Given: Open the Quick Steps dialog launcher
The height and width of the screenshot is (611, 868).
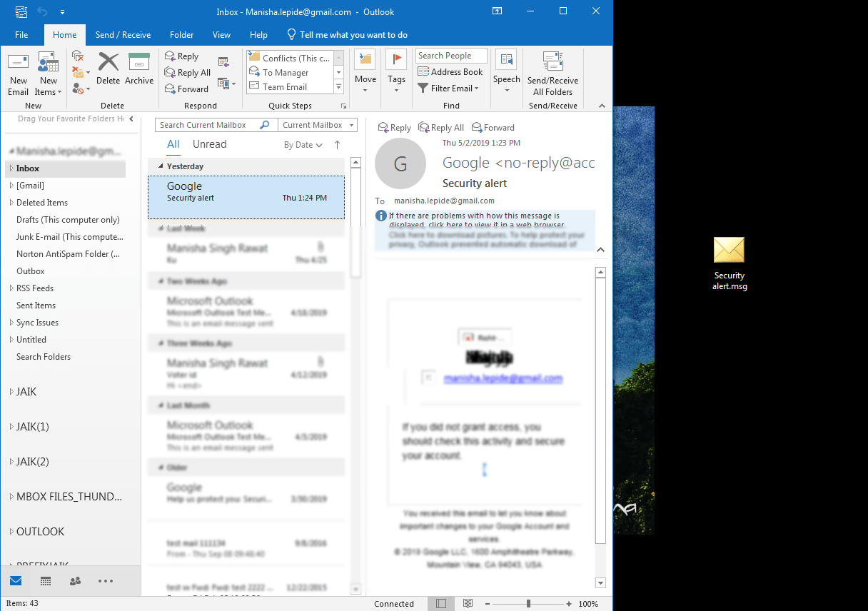Looking at the screenshot, I should click(344, 106).
